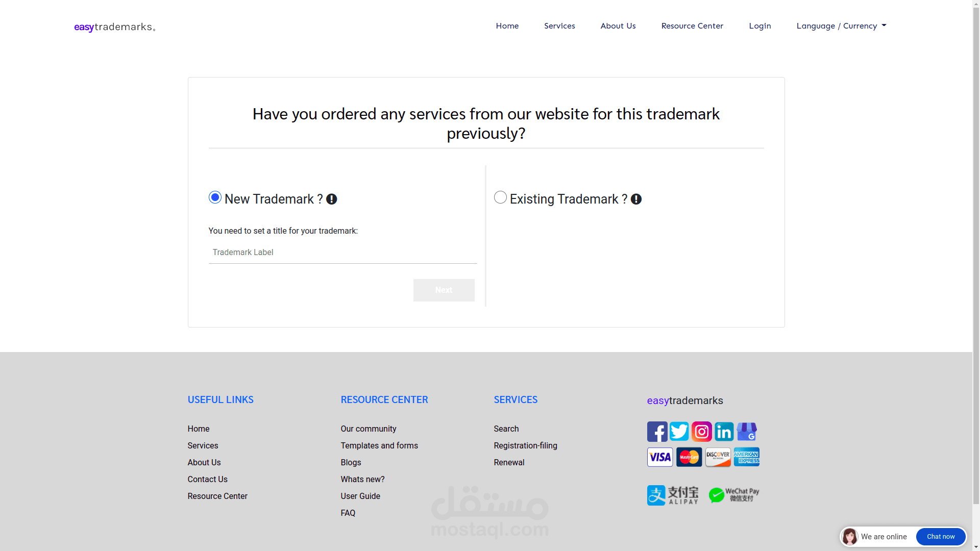Screen dimensions: 980x551
Task: Select the New Trademark radio button
Action: click(x=215, y=197)
